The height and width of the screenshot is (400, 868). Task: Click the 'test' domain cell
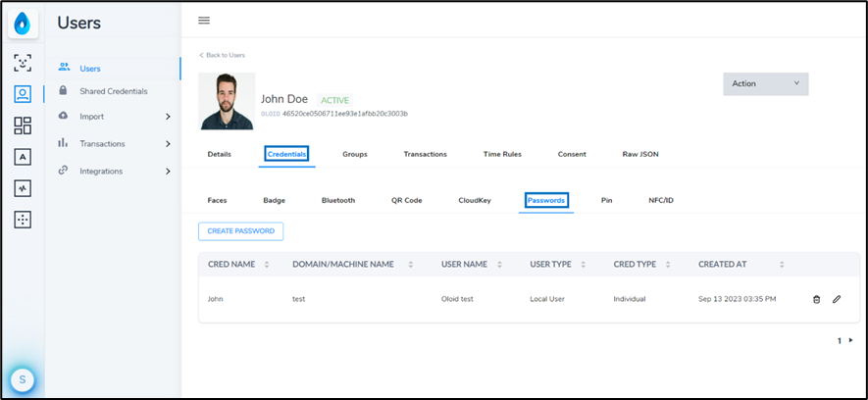click(299, 299)
